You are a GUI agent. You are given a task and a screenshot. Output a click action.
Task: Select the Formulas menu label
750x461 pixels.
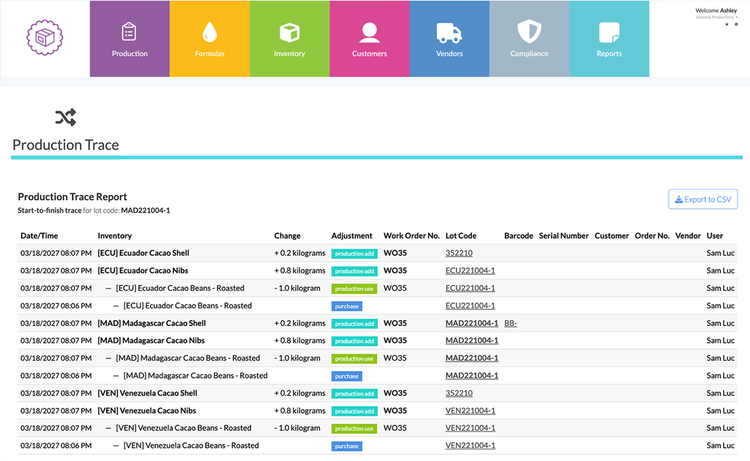[x=210, y=54]
